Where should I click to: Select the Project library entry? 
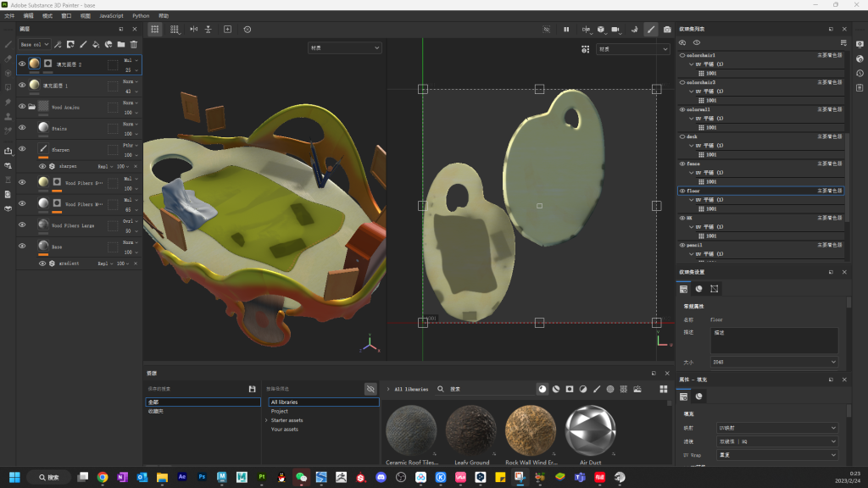click(280, 411)
